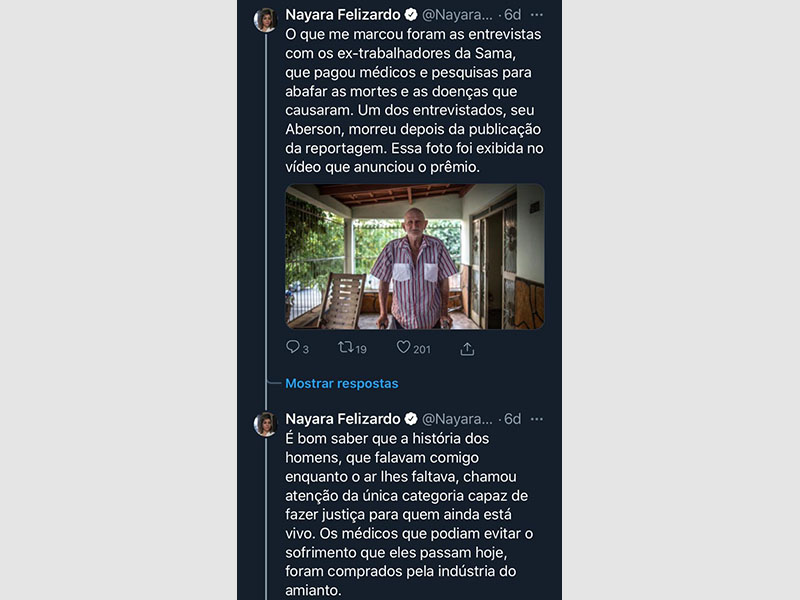The image size is (800, 600).
Task: Open the 6d timestamp of the first tweet
Action: pyautogui.click(x=512, y=15)
